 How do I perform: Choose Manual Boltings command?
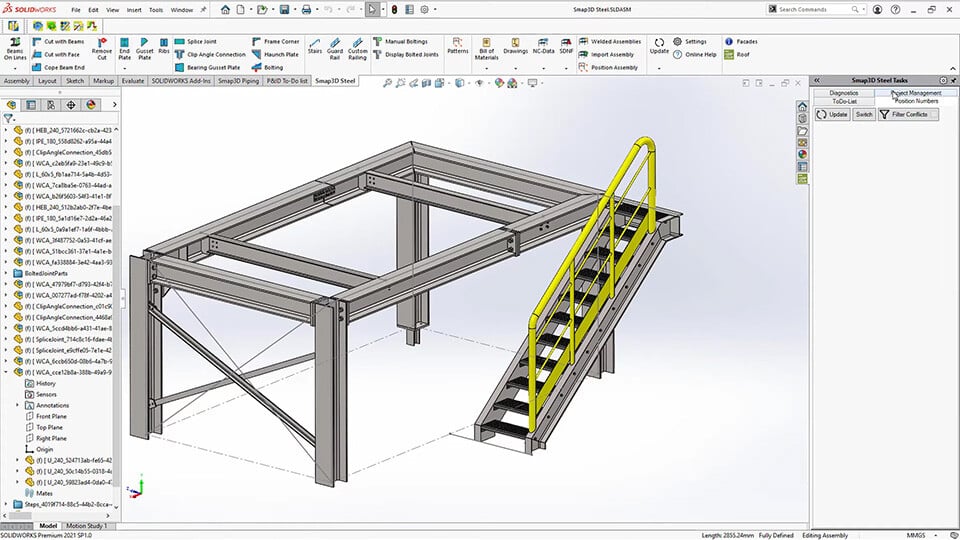(400, 42)
